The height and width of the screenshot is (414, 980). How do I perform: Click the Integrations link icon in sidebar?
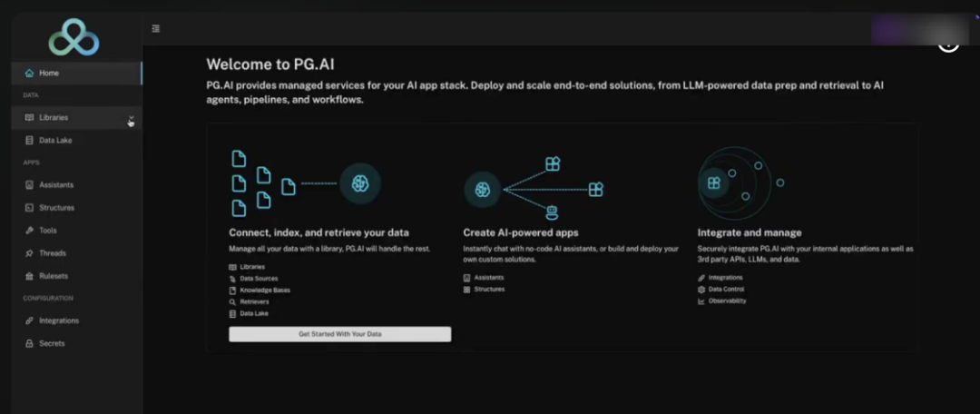pos(29,320)
